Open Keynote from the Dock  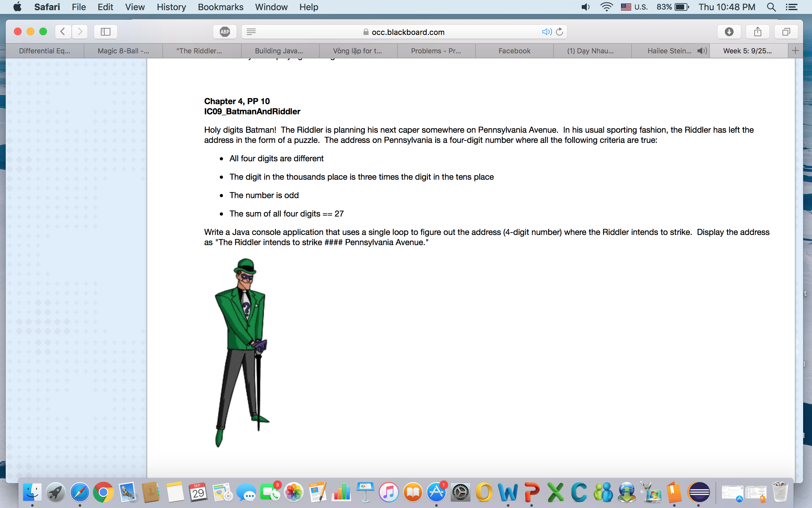coord(365,492)
